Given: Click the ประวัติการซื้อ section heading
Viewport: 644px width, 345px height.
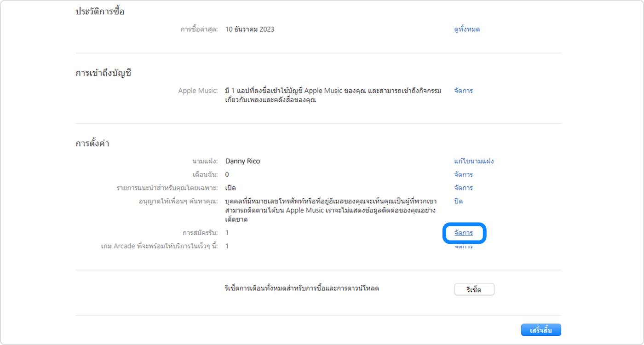Looking at the screenshot, I should pos(100,12).
